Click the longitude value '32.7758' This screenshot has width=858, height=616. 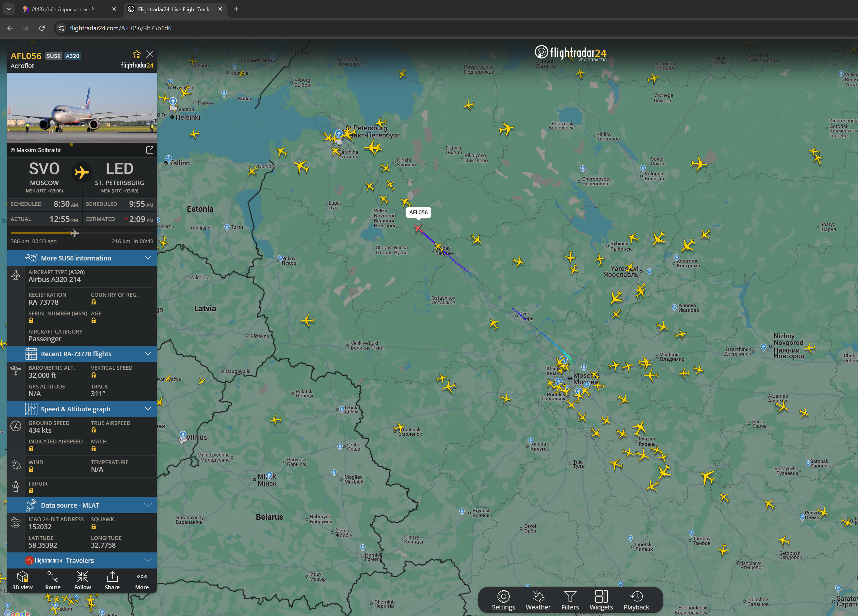pos(103,545)
